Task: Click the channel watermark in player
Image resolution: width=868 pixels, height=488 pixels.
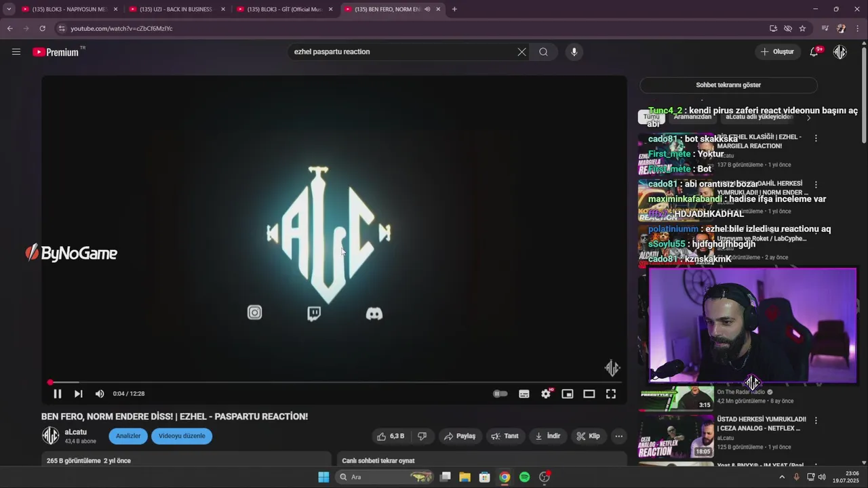Action: 612,368
